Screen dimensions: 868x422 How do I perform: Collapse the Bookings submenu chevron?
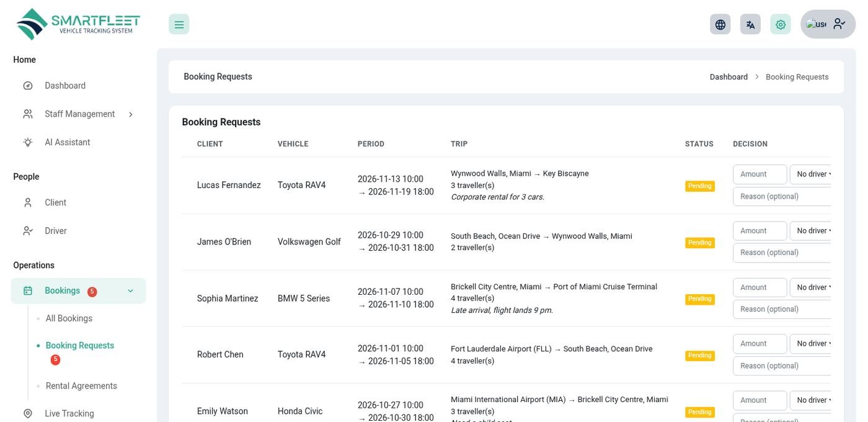pyautogui.click(x=130, y=290)
